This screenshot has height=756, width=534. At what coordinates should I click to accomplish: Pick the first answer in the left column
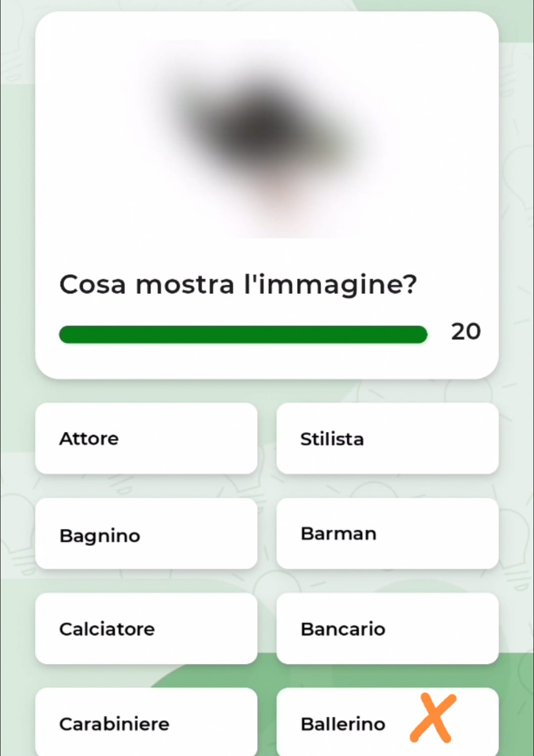tap(146, 438)
